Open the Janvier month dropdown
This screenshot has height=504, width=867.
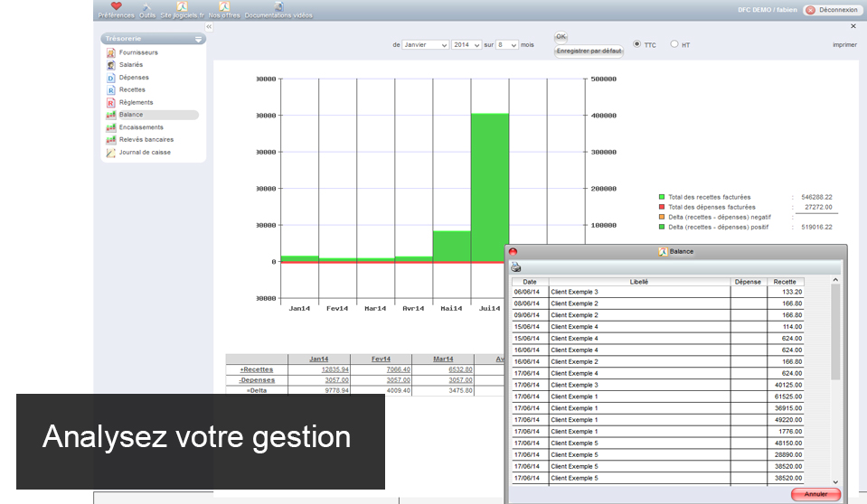point(425,45)
